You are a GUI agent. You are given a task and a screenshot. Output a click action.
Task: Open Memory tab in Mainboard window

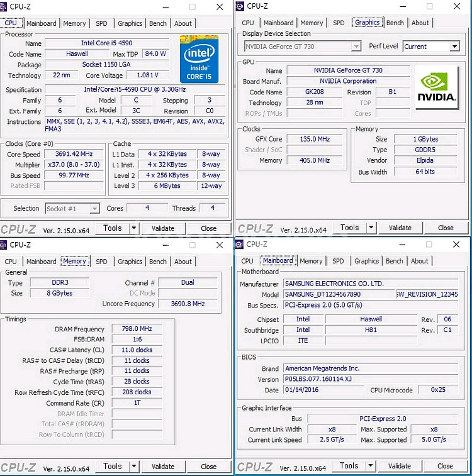click(x=311, y=261)
